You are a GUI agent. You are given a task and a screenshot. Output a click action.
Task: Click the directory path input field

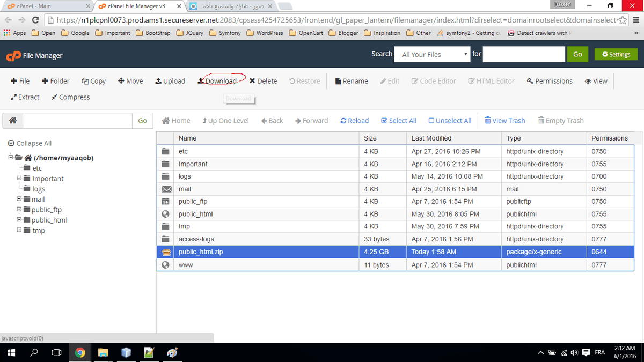[77, 121]
